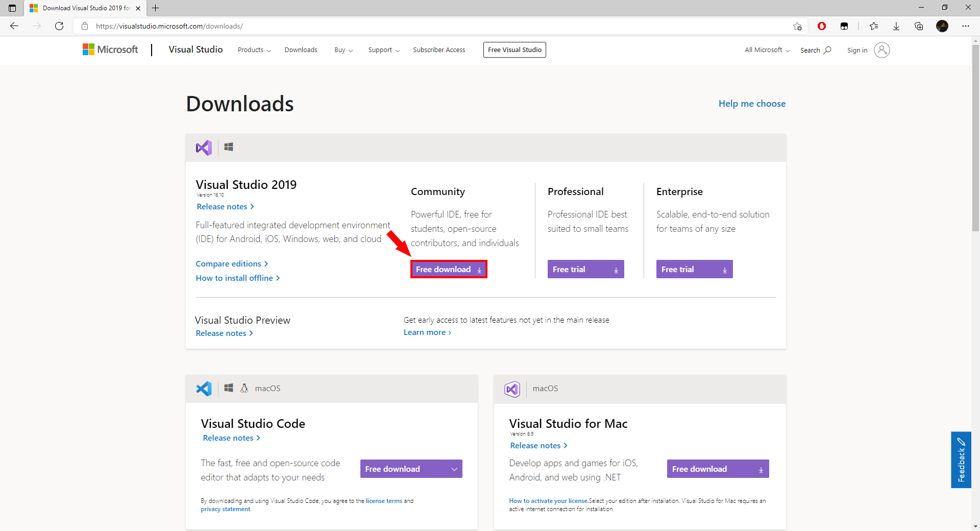Reload the page with refresh icon
This screenshot has height=531, width=980.
pos(59,26)
